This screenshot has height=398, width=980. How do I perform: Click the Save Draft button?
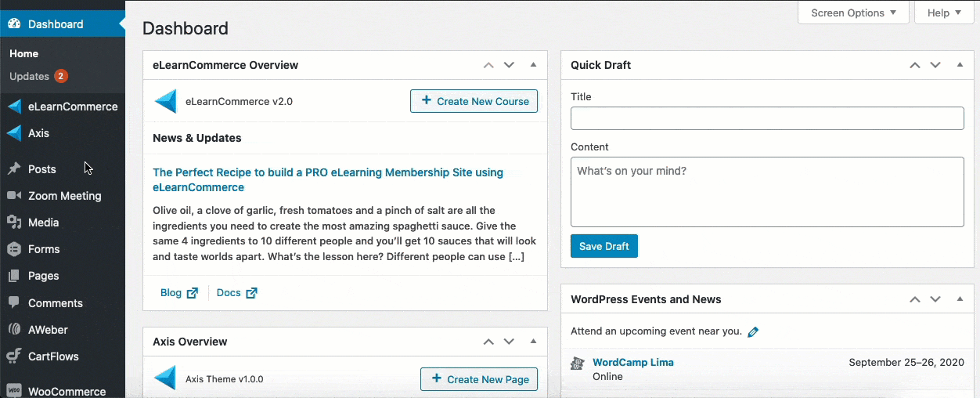tap(604, 246)
